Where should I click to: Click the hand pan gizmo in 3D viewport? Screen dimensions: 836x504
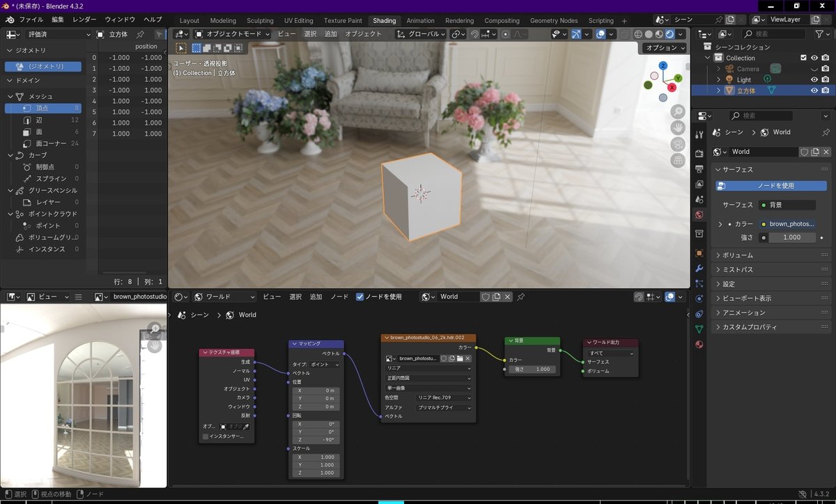pyautogui.click(x=678, y=128)
